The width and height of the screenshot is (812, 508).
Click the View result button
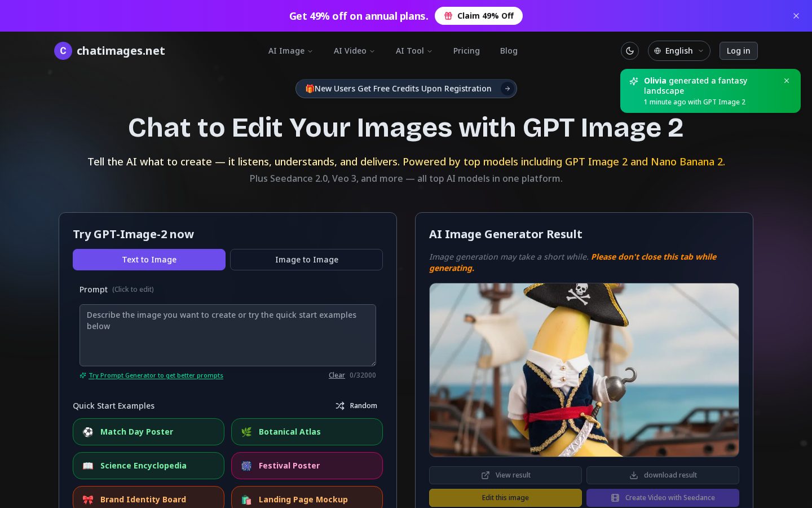[x=505, y=475]
